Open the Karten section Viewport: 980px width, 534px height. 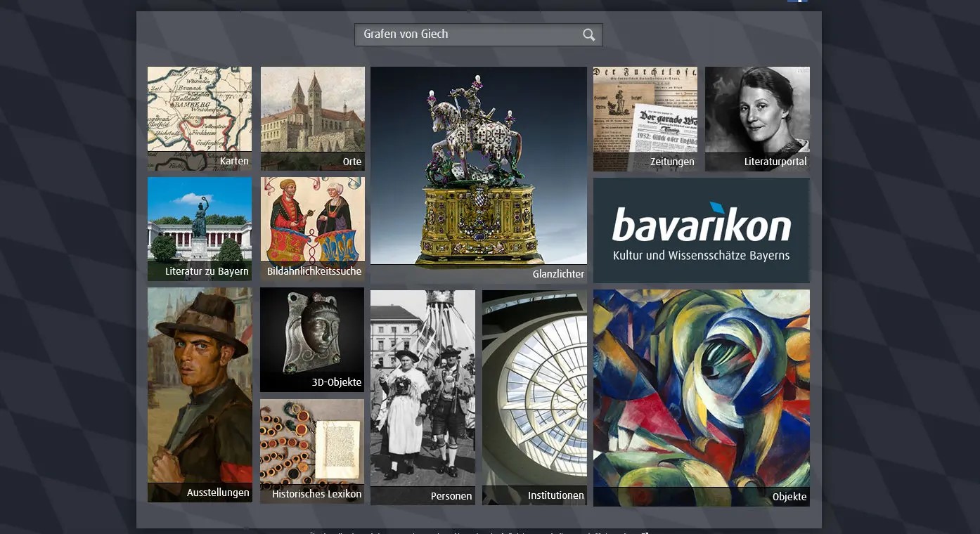tap(199, 118)
